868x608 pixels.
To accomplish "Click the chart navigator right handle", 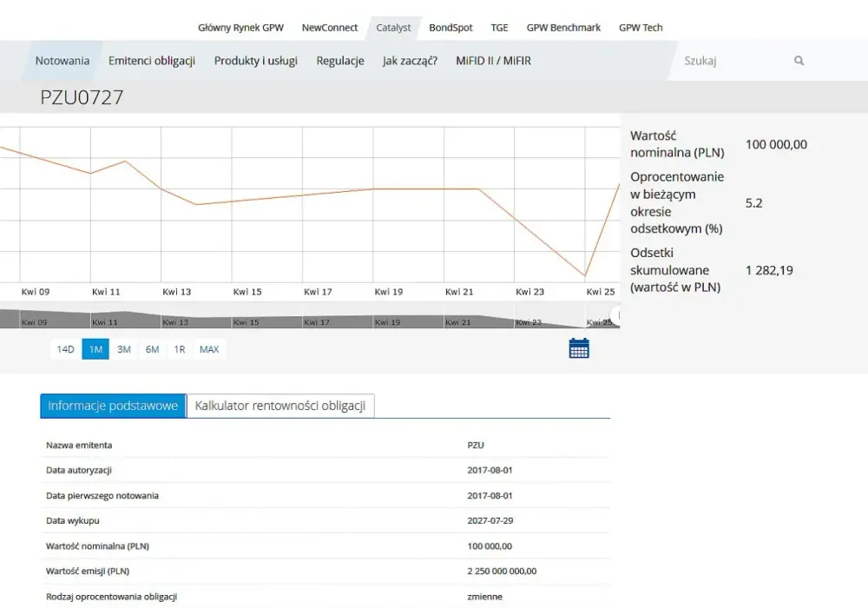I will click(615, 315).
